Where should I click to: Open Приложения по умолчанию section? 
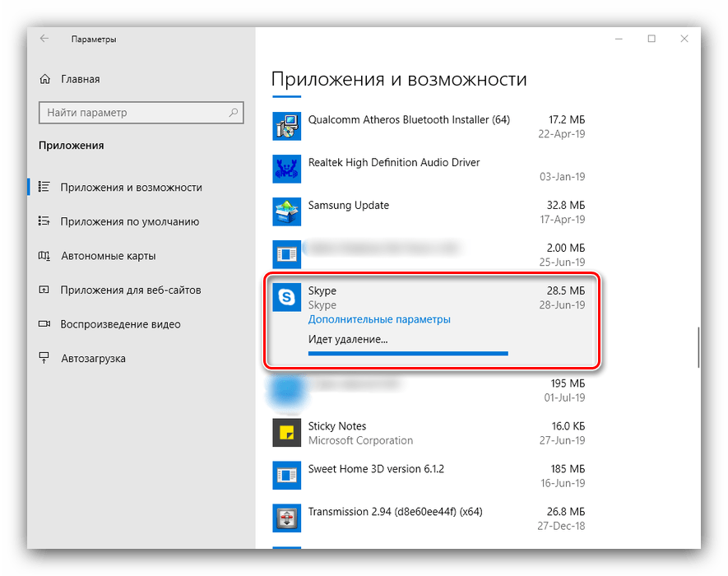coord(129,221)
